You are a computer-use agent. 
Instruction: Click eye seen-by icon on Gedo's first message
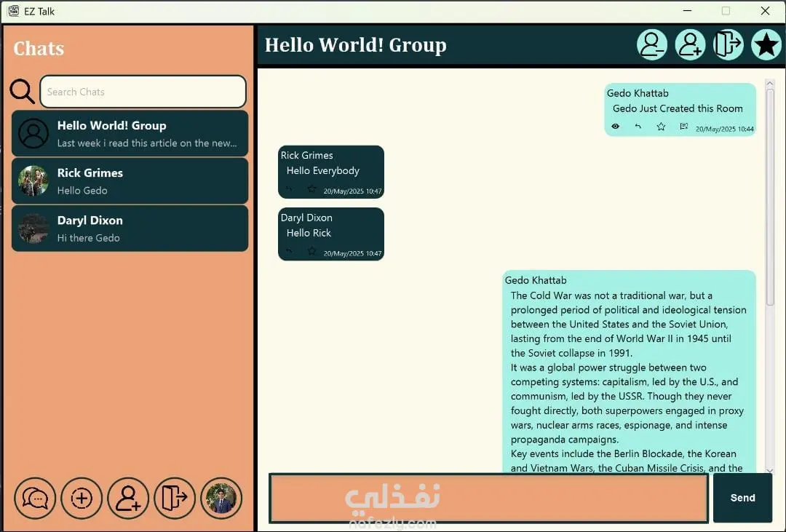[x=616, y=127]
